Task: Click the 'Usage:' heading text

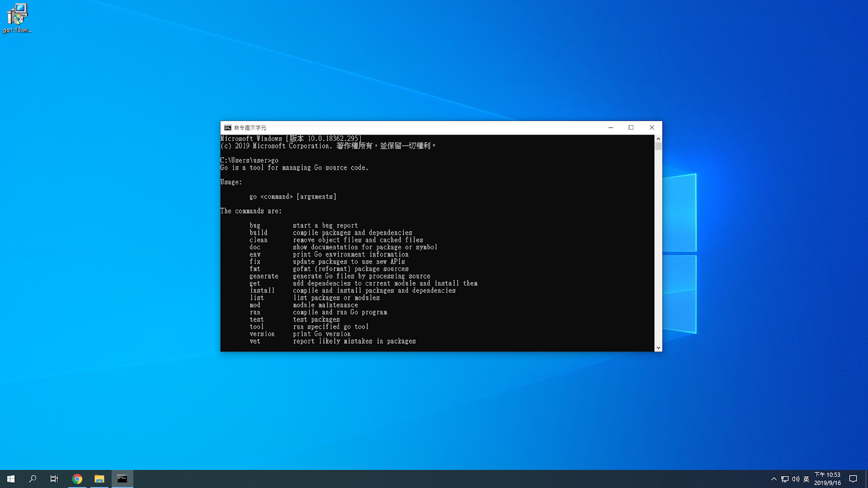Action: (x=231, y=182)
